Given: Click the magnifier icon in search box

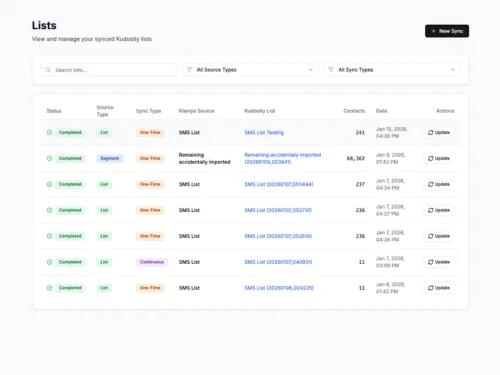Looking at the screenshot, I should (x=48, y=70).
